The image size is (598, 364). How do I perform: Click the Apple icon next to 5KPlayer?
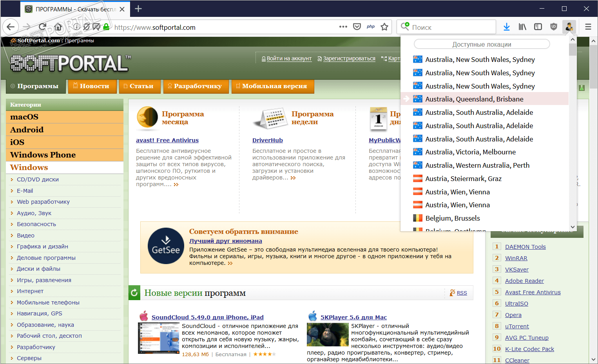click(x=312, y=316)
